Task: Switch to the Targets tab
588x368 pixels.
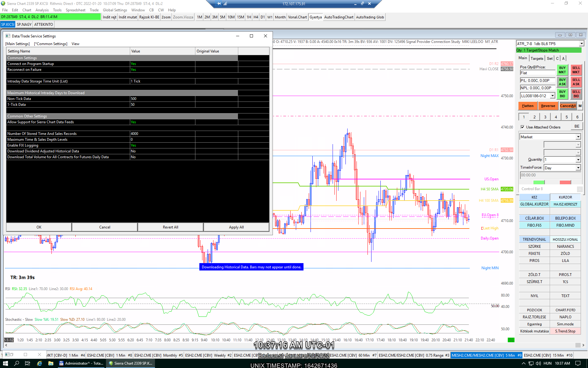Action: 537,58
